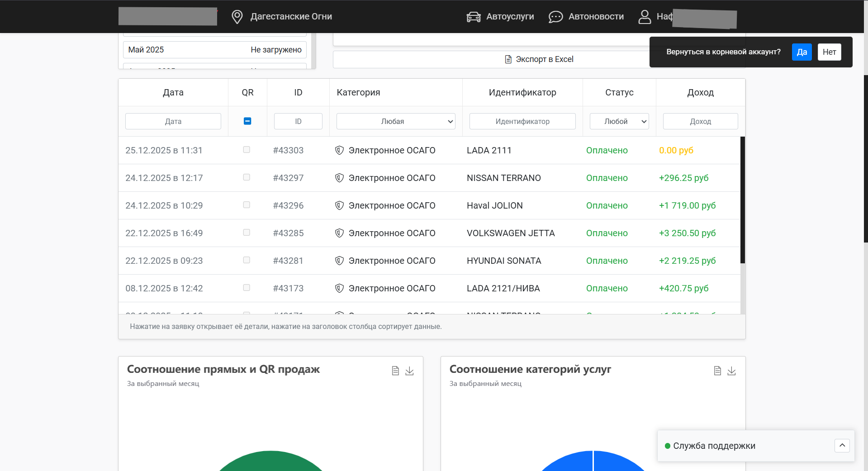Click document icon on service categories chart
This screenshot has width=868, height=471.
717,371
